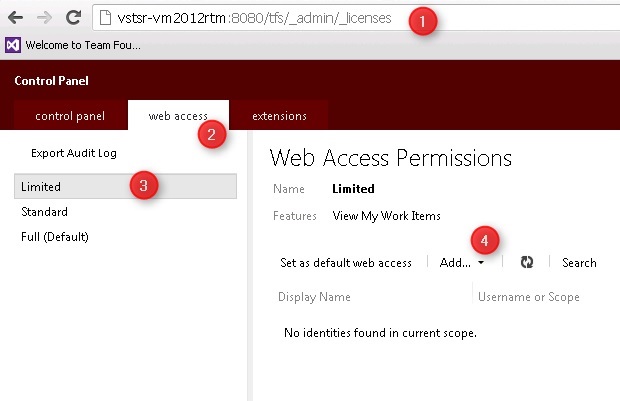Click the page icon in the address bar
Image resolution: width=620 pixels, height=401 pixels.
(x=106, y=18)
